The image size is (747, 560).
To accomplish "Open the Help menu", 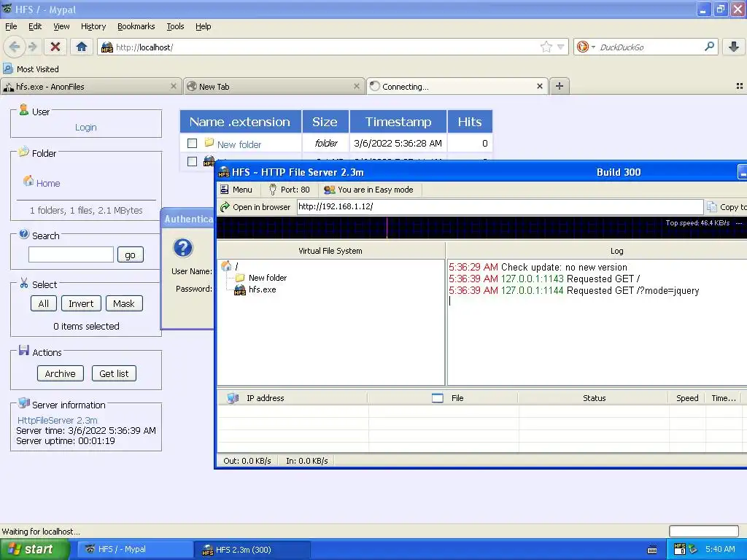I will [x=203, y=26].
